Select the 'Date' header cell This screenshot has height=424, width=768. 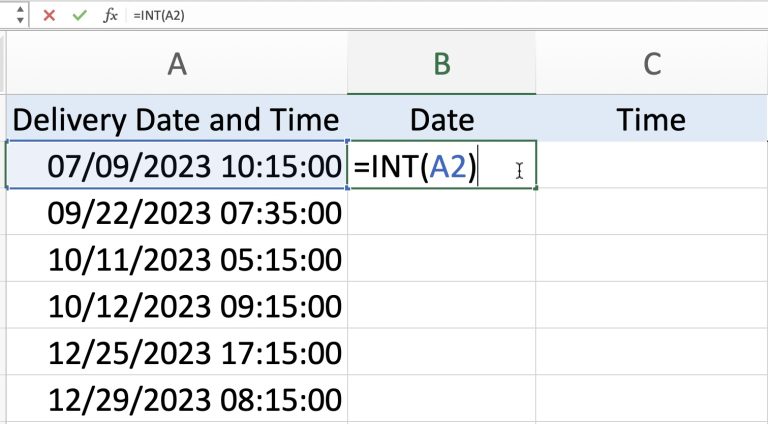[441, 120]
